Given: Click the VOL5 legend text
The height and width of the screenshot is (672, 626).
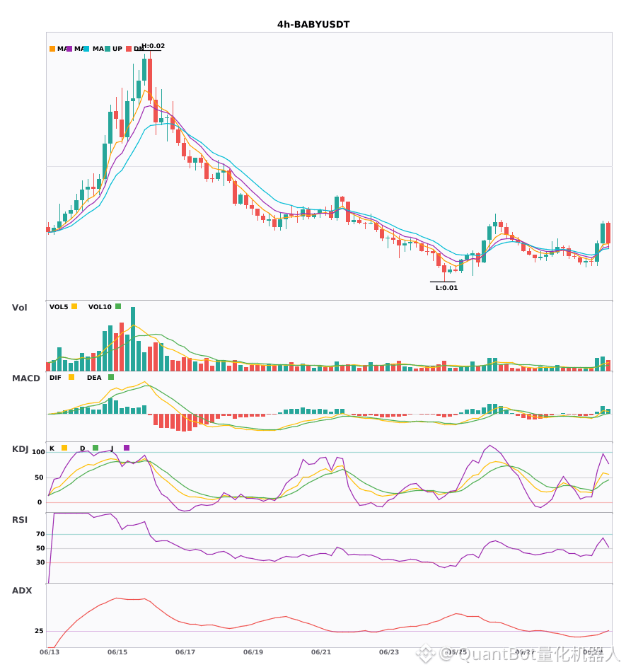Looking at the screenshot, I should pyautogui.click(x=59, y=307).
